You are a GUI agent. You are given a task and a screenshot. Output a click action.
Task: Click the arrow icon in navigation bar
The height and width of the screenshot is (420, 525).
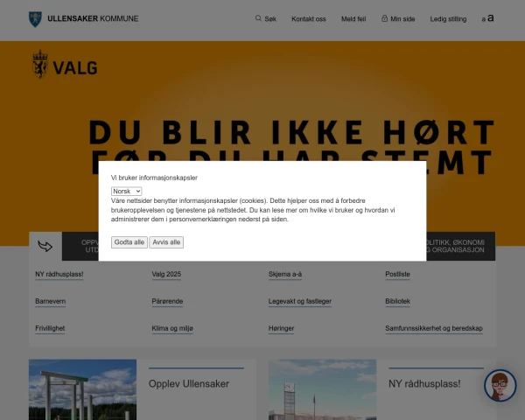[45, 247]
